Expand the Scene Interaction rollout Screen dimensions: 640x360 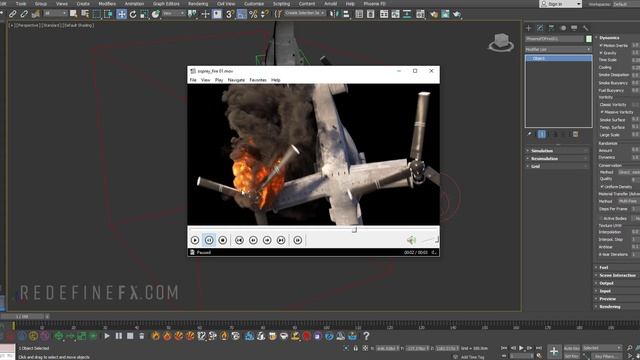[617, 275]
